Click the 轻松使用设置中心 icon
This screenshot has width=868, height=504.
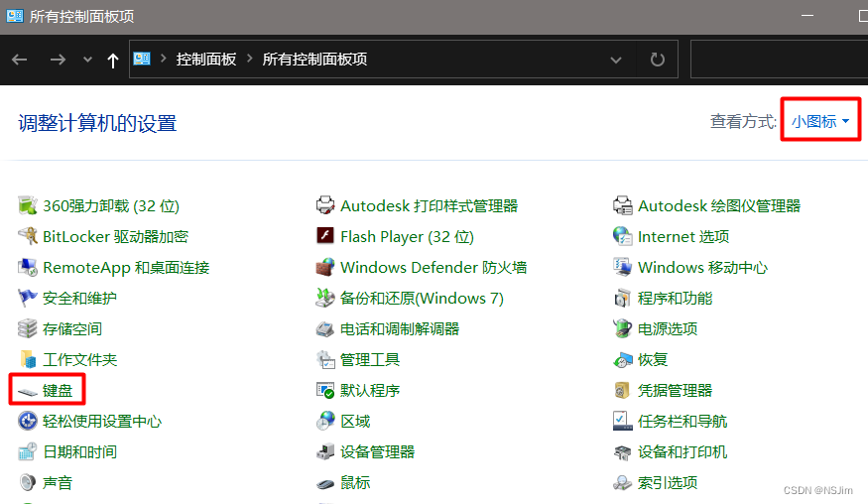[x=27, y=421]
